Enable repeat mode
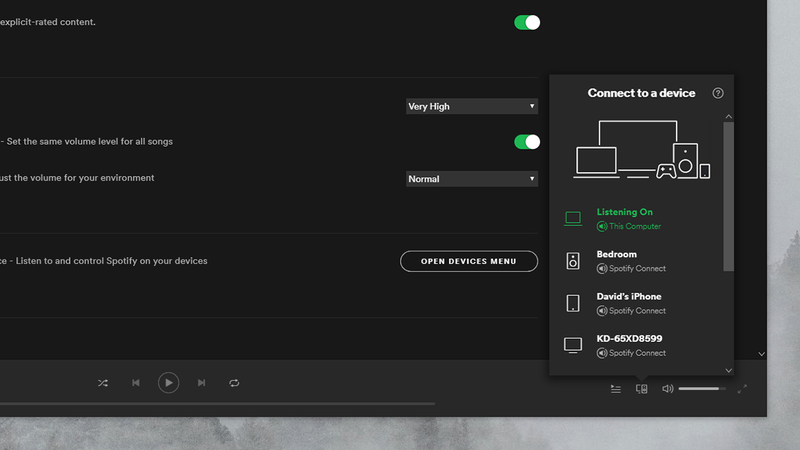The width and height of the screenshot is (800, 450). click(x=234, y=383)
